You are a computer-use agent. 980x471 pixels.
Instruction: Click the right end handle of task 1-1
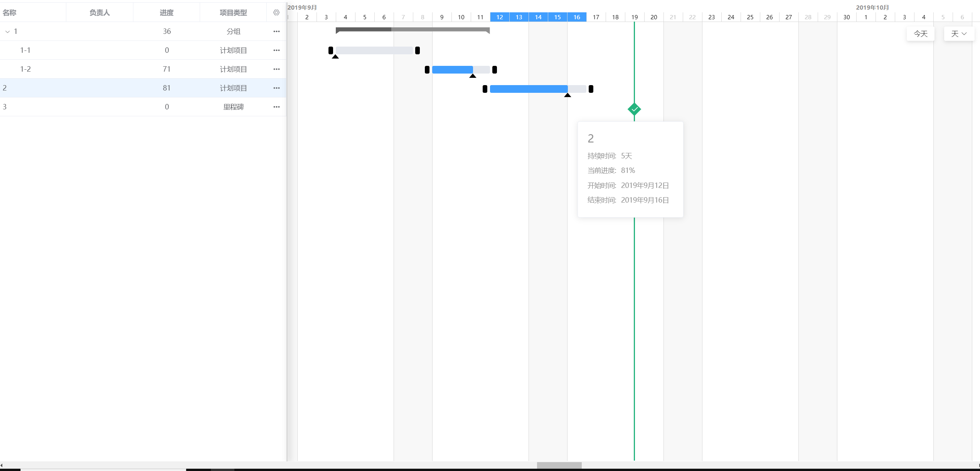pyautogui.click(x=417, y=50)
